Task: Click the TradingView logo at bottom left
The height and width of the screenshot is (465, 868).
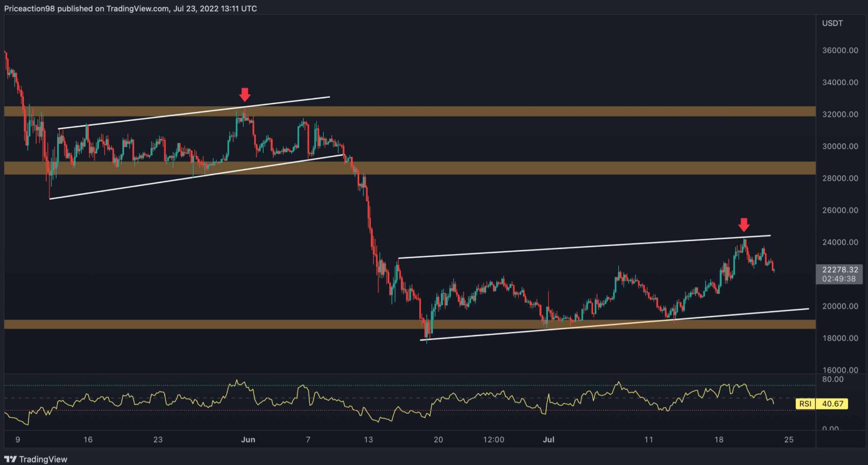Action: click(36, 459)
